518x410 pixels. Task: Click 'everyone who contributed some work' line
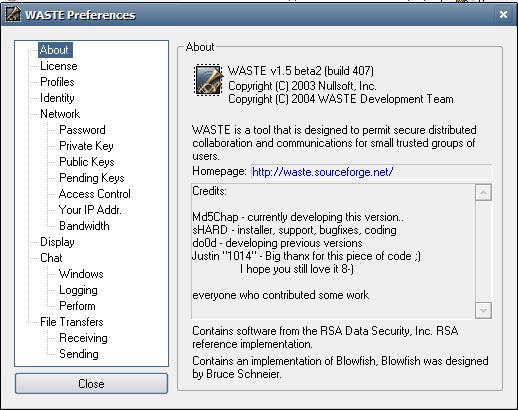coord(281,295)
